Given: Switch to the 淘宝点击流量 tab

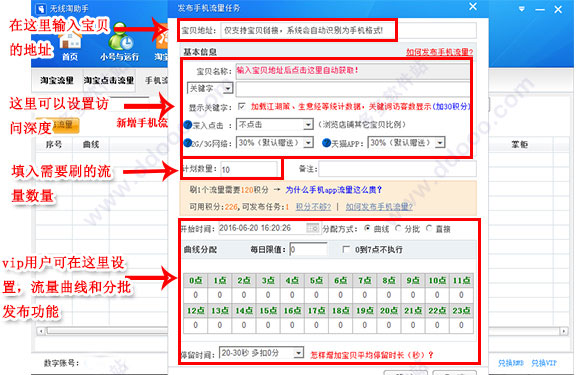Looking at the screenshot, I should pyautogui.click(x=109, y=80).
